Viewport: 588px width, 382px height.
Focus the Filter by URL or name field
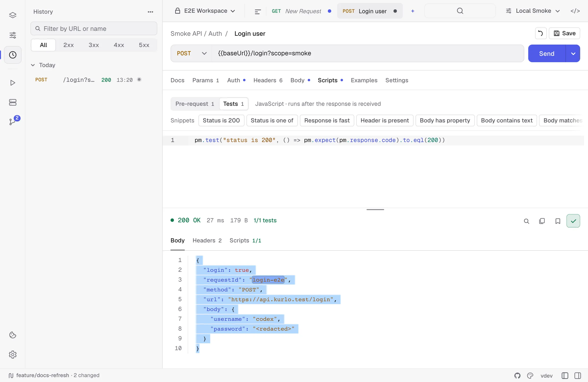pos(94,29)
